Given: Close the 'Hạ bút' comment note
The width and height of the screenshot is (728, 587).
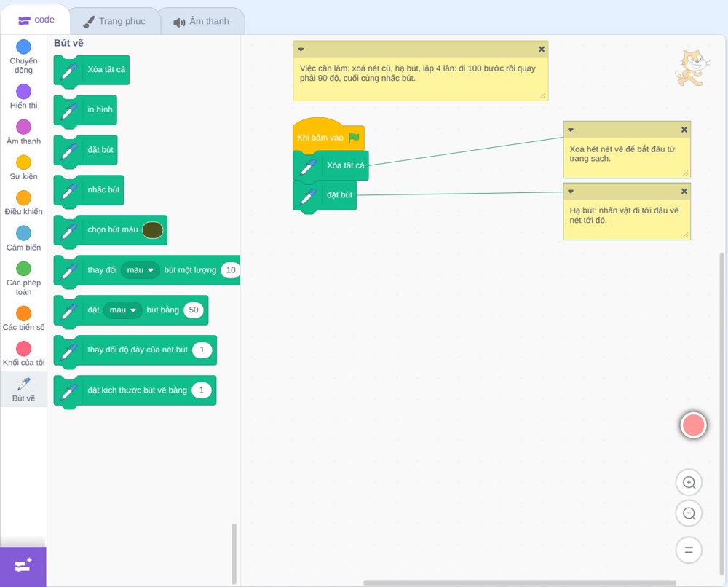Looking at the screenshot, I should [684, 192].
